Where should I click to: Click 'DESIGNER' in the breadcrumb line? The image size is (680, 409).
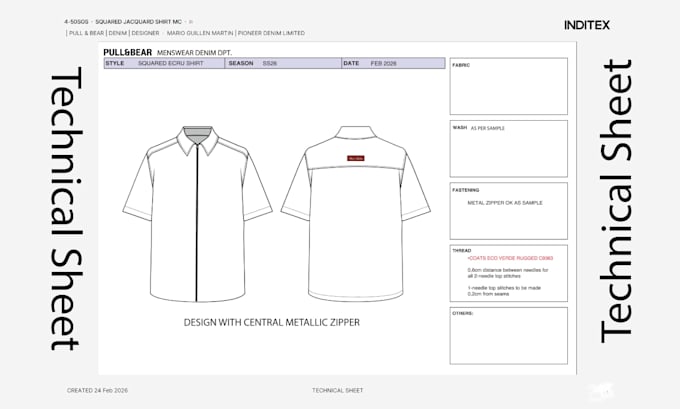click(145, 33)
